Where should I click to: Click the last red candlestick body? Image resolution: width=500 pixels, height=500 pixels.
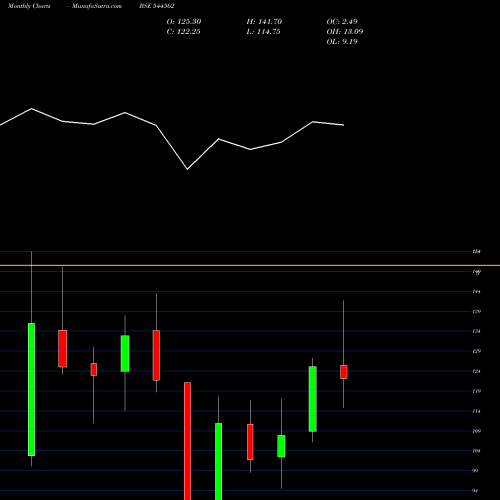click(344, 372)
